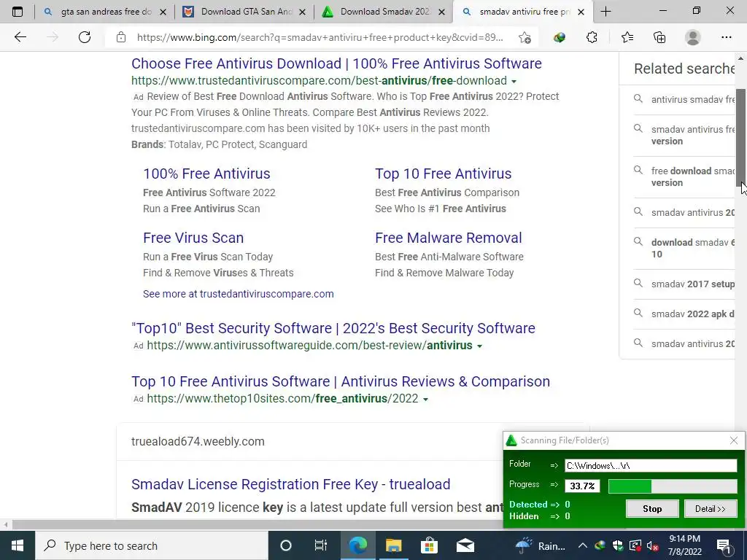
Task: Click See more at trustedantiviruscompare.com
Action: (x=239, y=294)
